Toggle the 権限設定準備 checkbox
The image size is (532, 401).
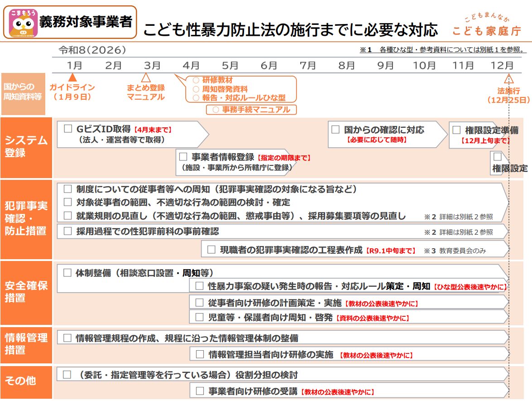[x=456, y=130]
